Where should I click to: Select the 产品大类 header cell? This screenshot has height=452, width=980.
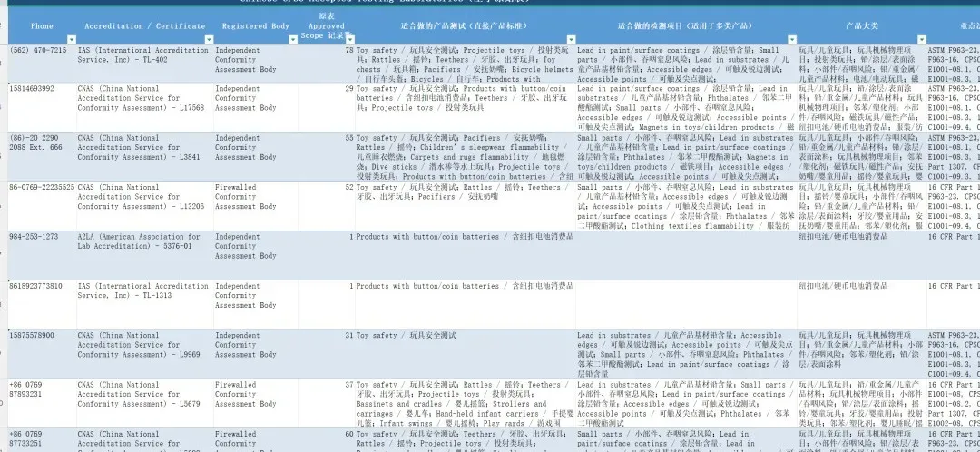click(x=862, y=25)
